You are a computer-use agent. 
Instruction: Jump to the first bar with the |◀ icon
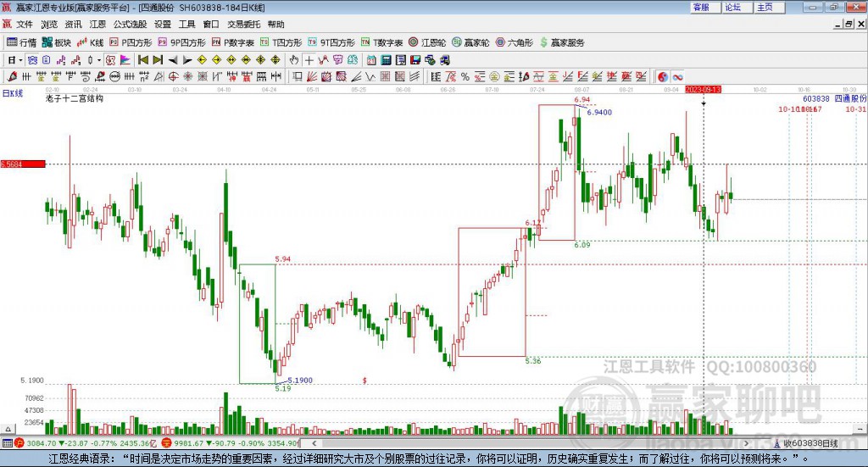point(142,60)
